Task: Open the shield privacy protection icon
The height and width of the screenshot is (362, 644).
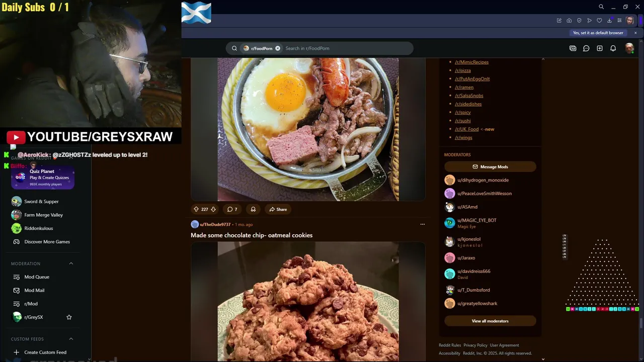Action: 579,21
